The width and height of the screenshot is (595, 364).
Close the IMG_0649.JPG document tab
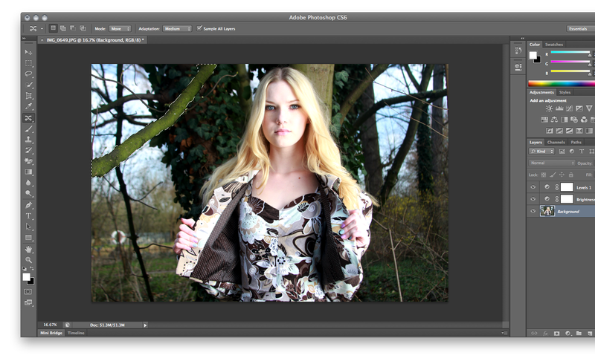click(x=42, y=40)
